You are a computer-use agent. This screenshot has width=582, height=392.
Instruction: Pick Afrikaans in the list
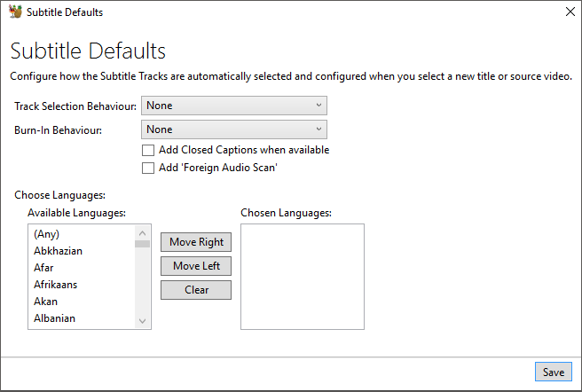click(55, 285)
